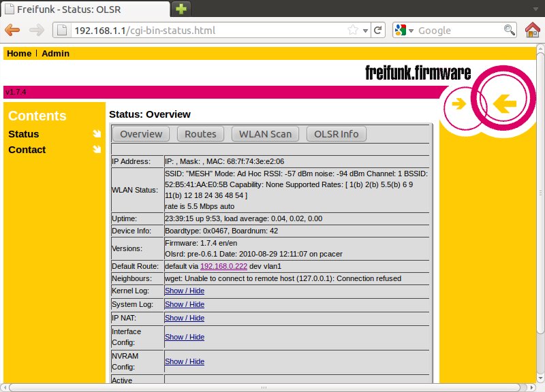Toggle IP NAT Show / Hide

(x=184, y=318)
